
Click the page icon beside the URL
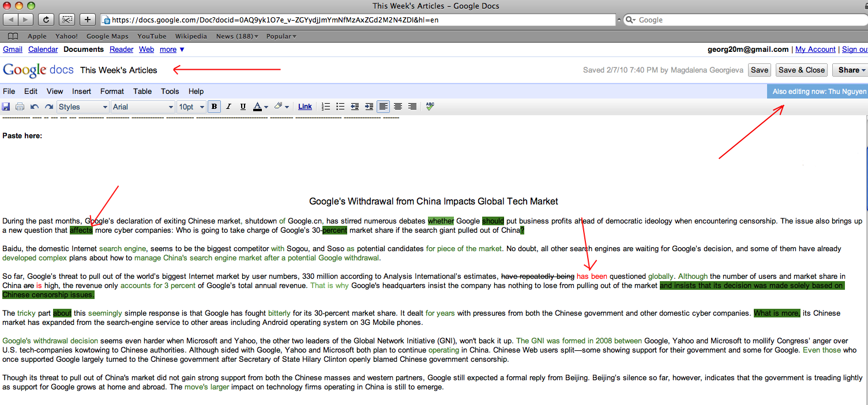[x=106, y=20]
